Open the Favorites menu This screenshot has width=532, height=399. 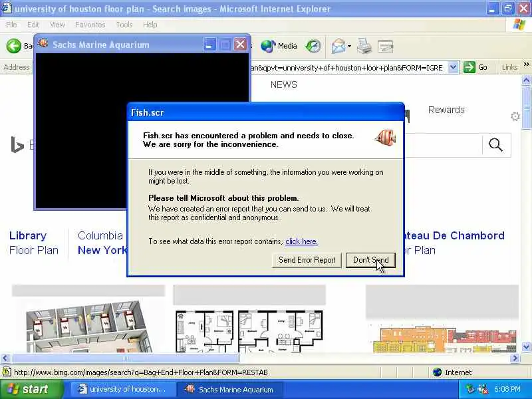(90, 25)
